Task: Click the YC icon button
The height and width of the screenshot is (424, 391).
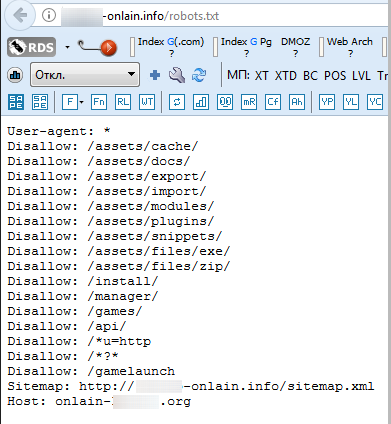Action: pos(375,102)
